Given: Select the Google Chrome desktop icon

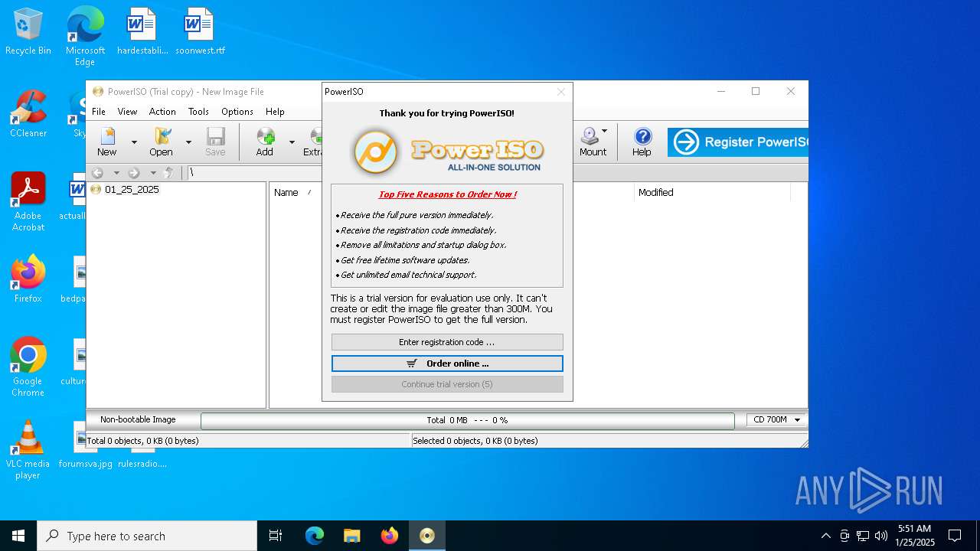Looking at the screenshot, I should [28, 367].
